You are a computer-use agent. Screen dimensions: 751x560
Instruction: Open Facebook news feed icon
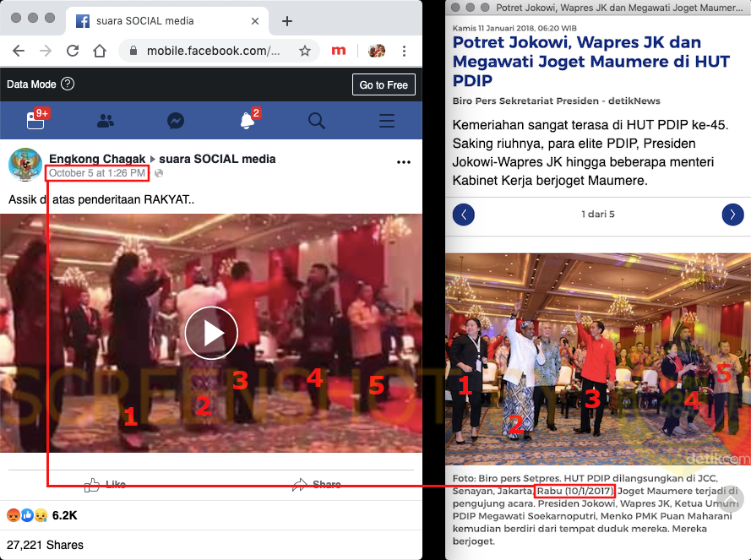pos(35,121)
